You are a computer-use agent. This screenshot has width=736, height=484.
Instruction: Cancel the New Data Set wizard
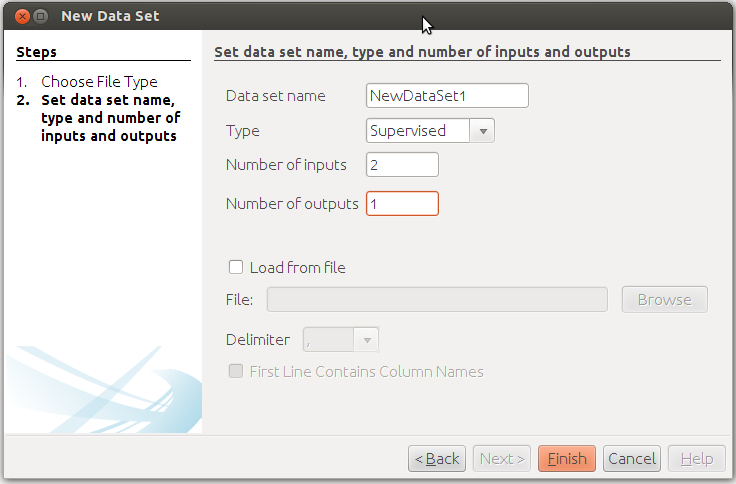(632, 459)
